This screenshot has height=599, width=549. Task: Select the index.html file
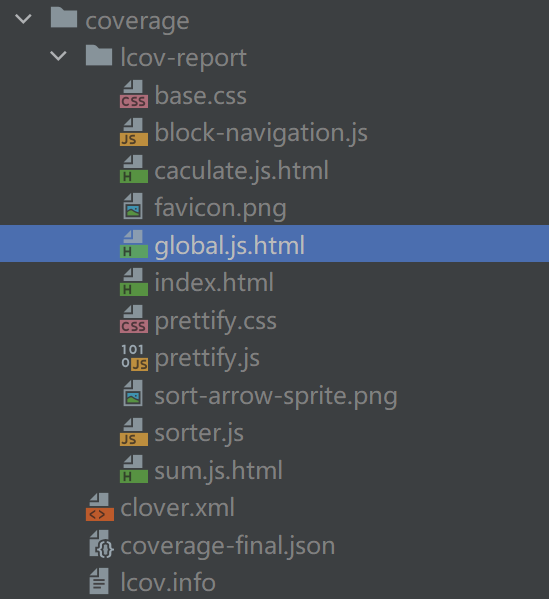coord(214,282)
